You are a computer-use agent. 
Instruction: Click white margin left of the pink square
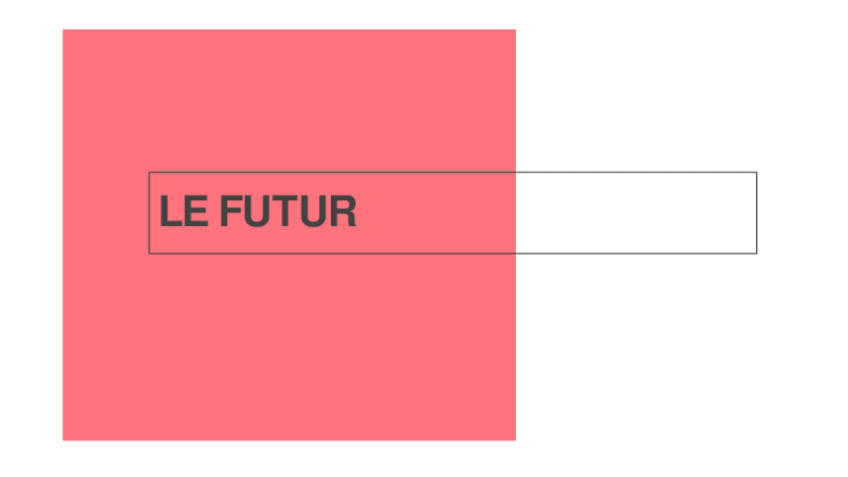click(30, 235)
